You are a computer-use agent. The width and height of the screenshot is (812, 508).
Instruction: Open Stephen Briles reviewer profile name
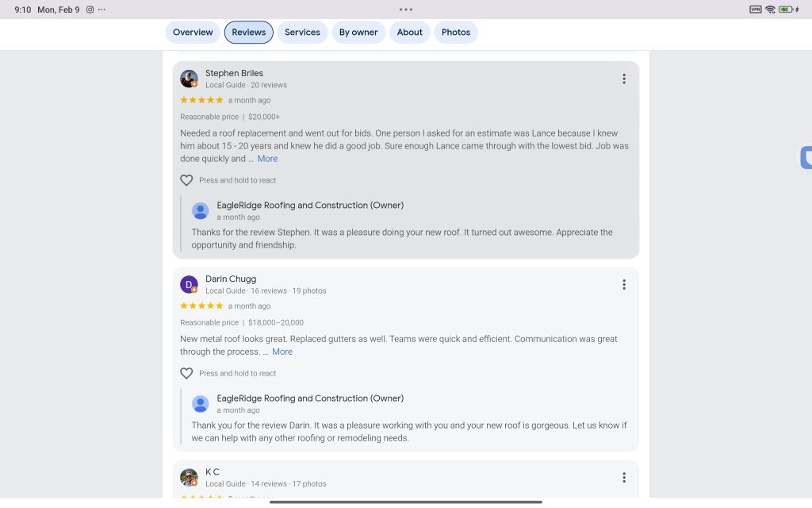tap(234, 73)
